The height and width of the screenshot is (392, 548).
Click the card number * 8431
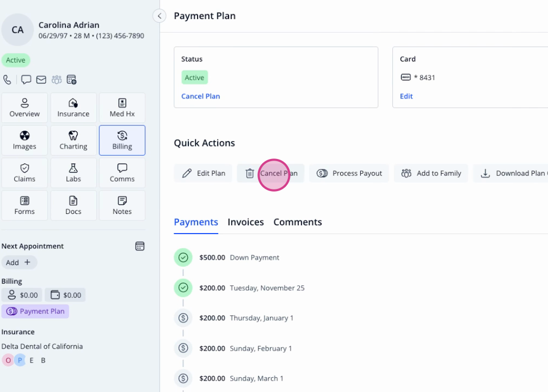pyautogui.click(x=424, y=77)
